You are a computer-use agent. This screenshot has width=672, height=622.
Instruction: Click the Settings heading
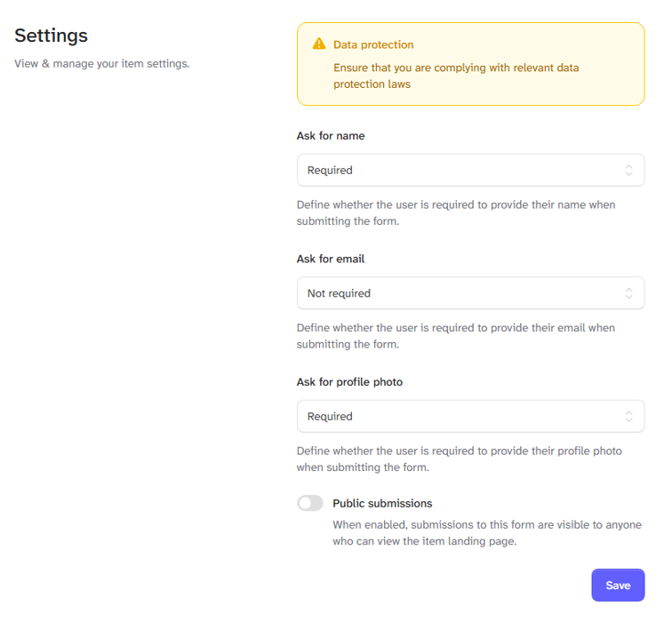[51, 36]
